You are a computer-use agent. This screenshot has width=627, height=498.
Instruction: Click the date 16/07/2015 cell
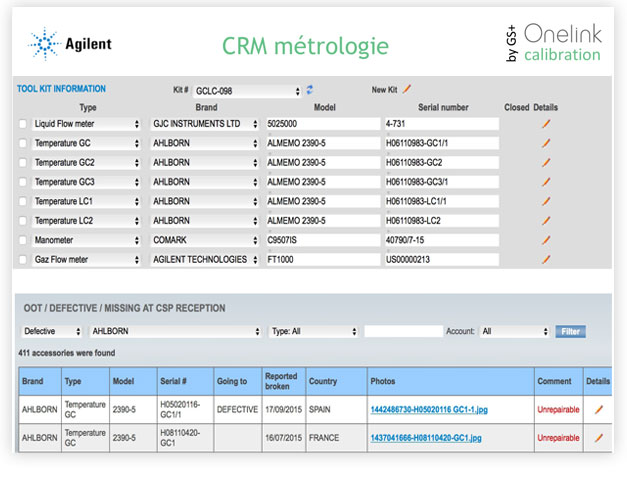click(x=284, y=438)
